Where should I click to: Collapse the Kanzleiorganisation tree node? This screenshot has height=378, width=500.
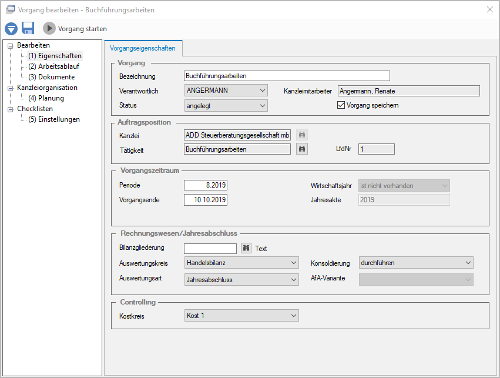(10, 88)
